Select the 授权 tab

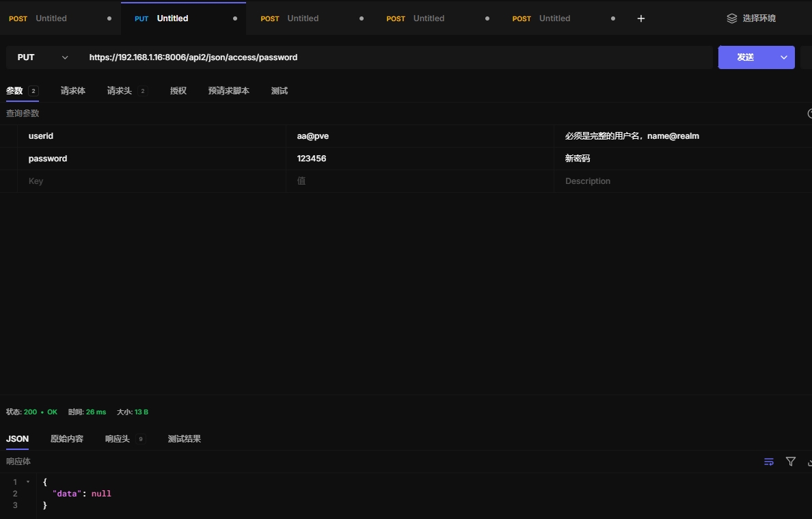(x=178, y=91)
